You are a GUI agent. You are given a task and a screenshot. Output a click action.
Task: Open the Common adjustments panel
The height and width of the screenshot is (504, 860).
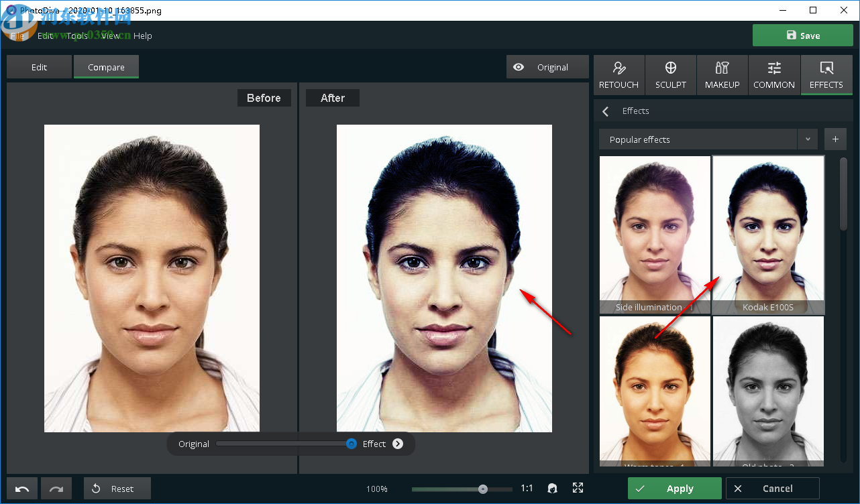[773, 75]
